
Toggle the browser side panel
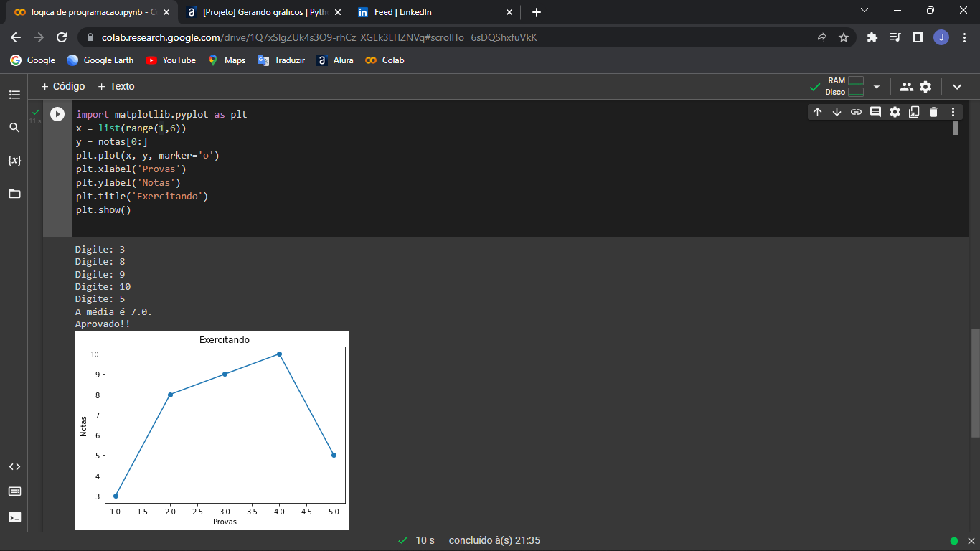(918, 37)
